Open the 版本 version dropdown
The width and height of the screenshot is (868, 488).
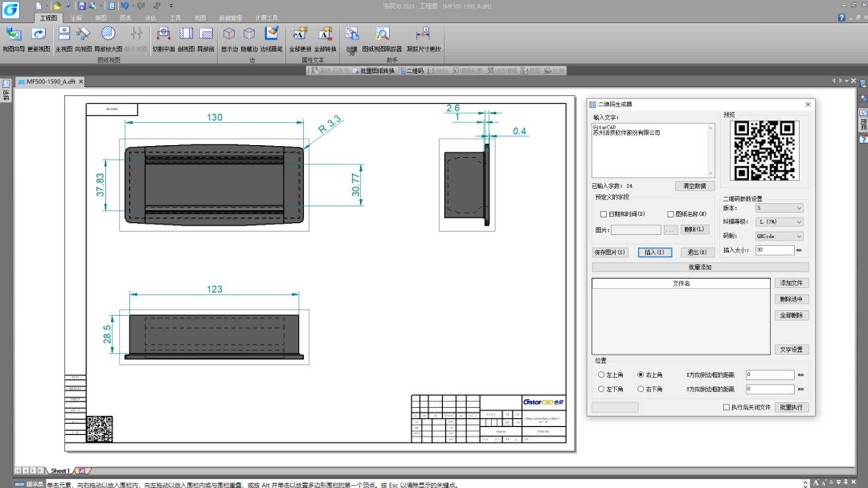(x=779, y=208)
